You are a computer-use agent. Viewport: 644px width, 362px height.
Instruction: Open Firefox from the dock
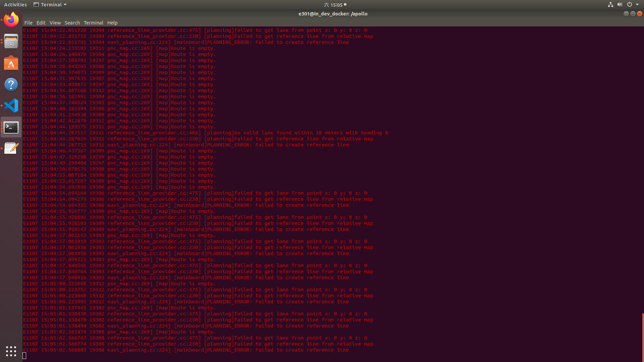(11, 20)
